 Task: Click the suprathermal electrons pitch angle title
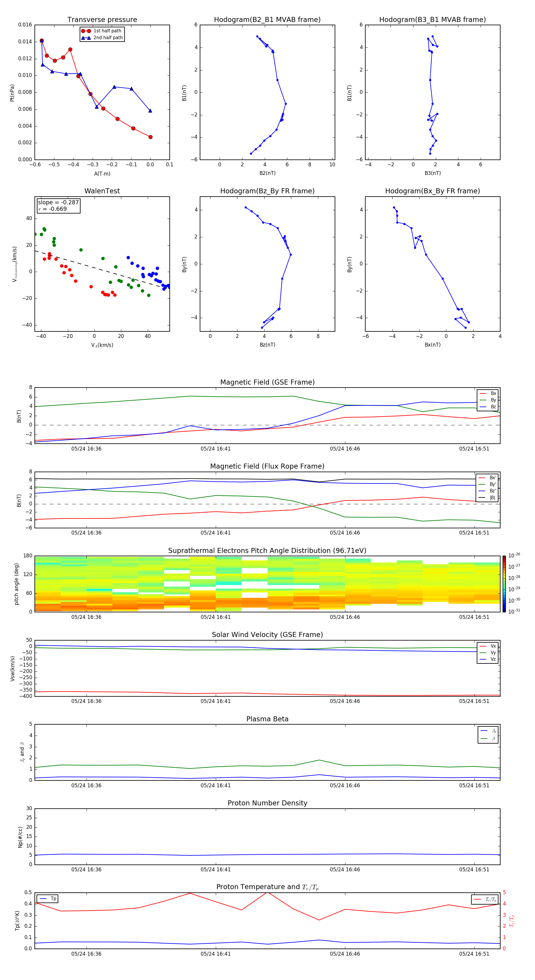267,551
